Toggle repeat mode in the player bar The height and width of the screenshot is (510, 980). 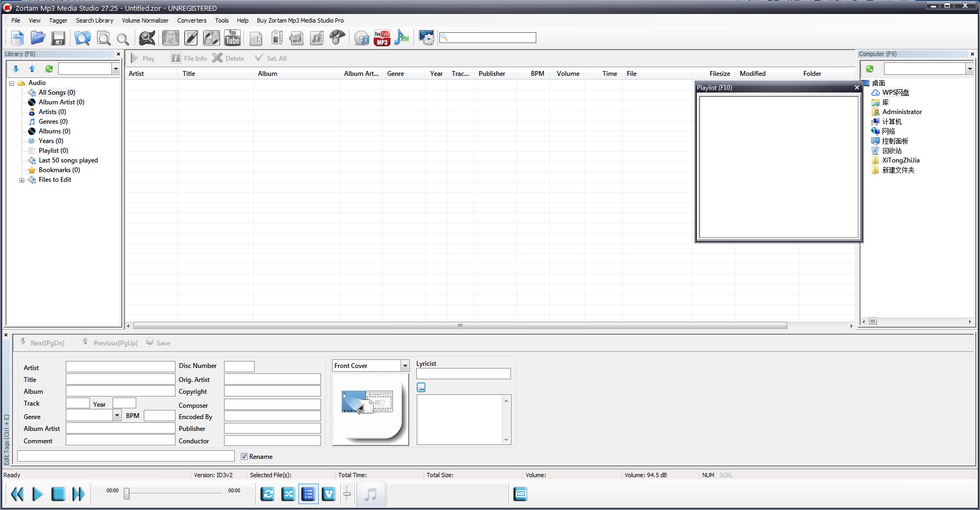click(268, 494)
